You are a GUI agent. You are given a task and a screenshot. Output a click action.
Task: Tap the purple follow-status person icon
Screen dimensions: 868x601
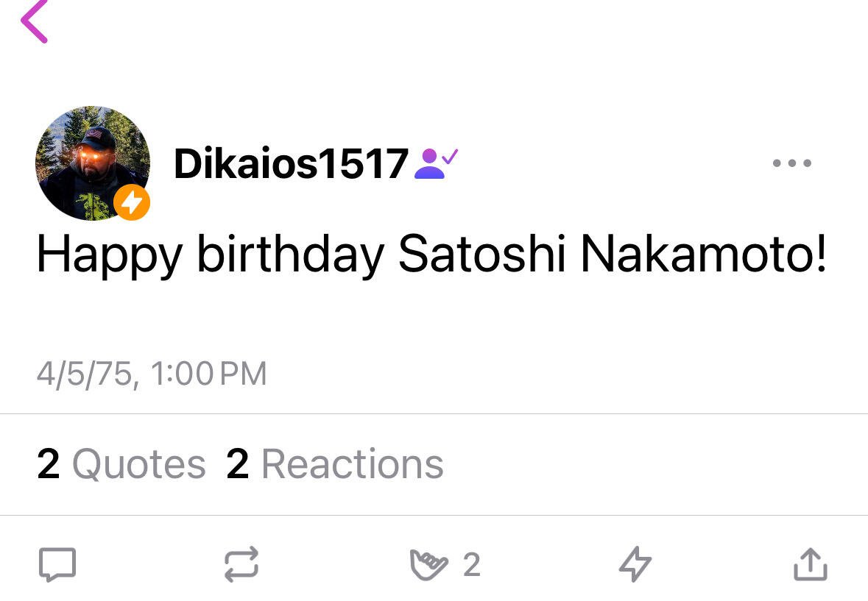[437, 163]
